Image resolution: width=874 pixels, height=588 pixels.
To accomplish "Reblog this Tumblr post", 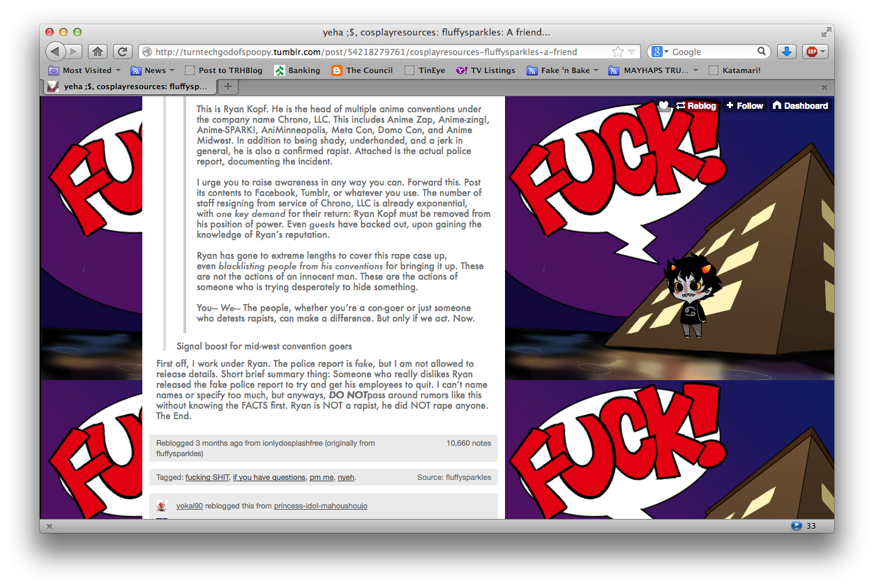I will tap(696, 106).
